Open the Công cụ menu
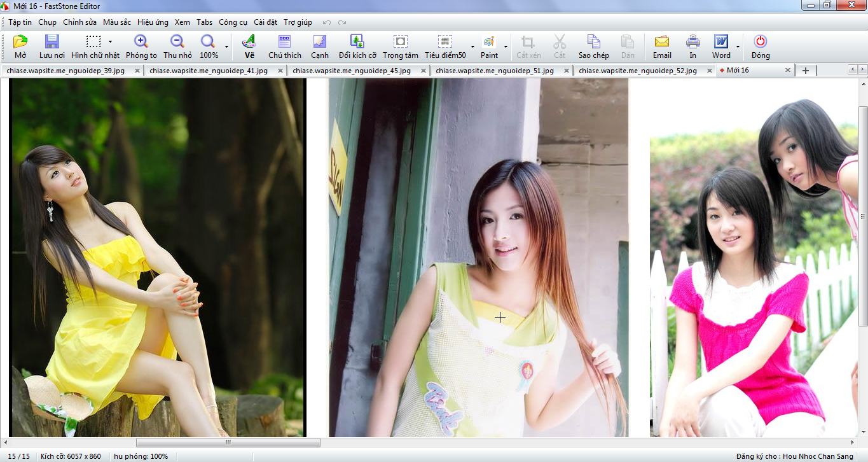 233,22
